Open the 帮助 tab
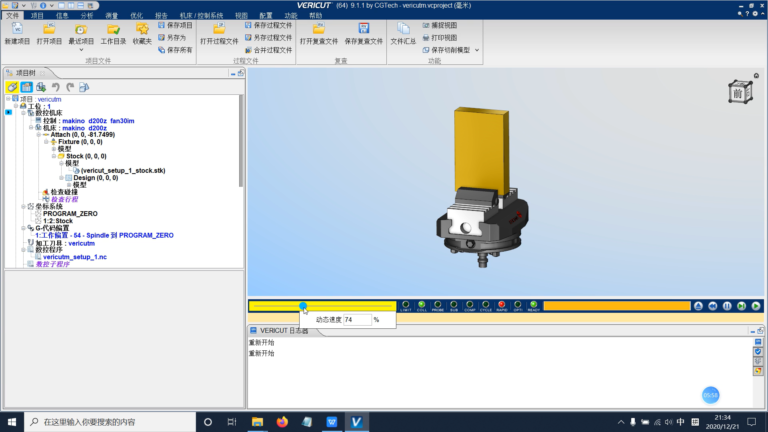The width and height of the screenshot is (768, 432). [315, 16]
